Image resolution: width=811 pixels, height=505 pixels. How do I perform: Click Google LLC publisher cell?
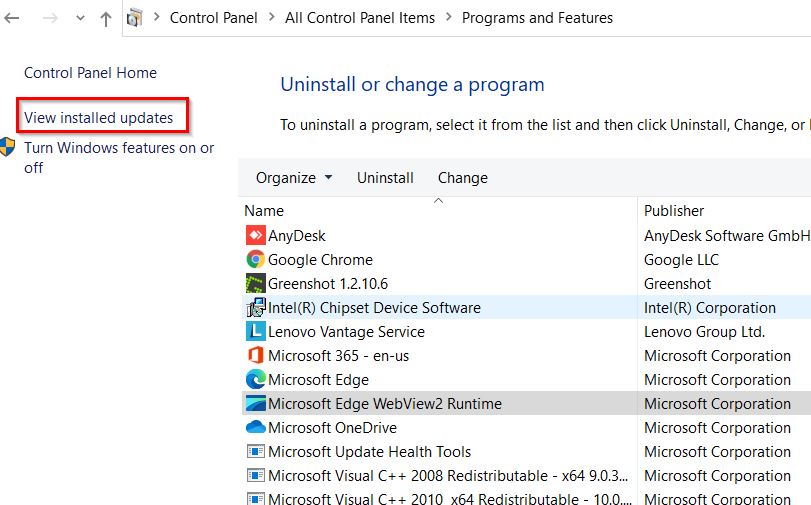point(681,259)
